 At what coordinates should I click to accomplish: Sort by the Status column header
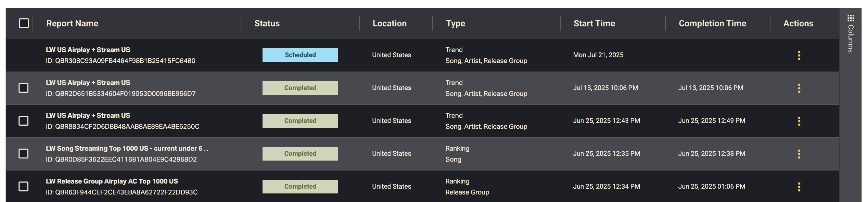267,23
